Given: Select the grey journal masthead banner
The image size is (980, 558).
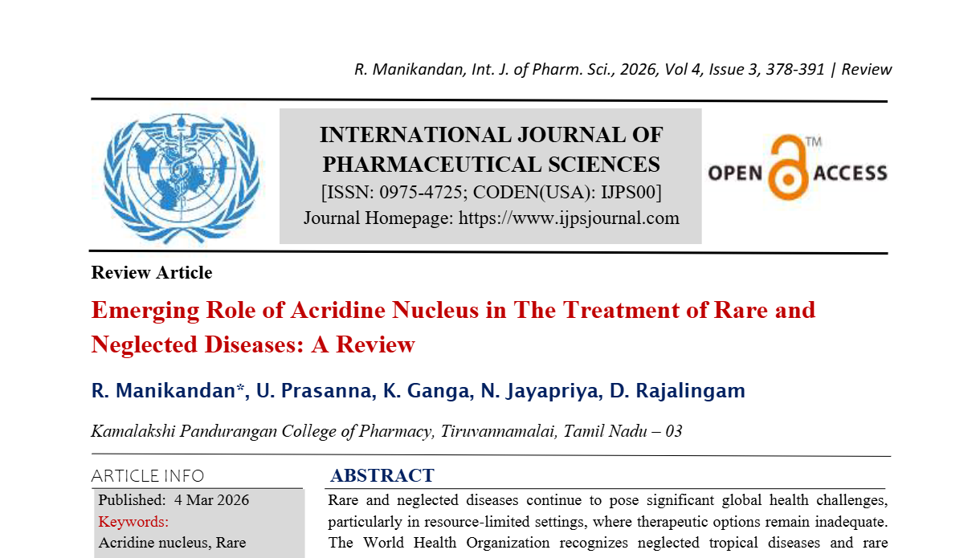Looking at the screenshot, I should pyautogui.click(x=490, y=175).
